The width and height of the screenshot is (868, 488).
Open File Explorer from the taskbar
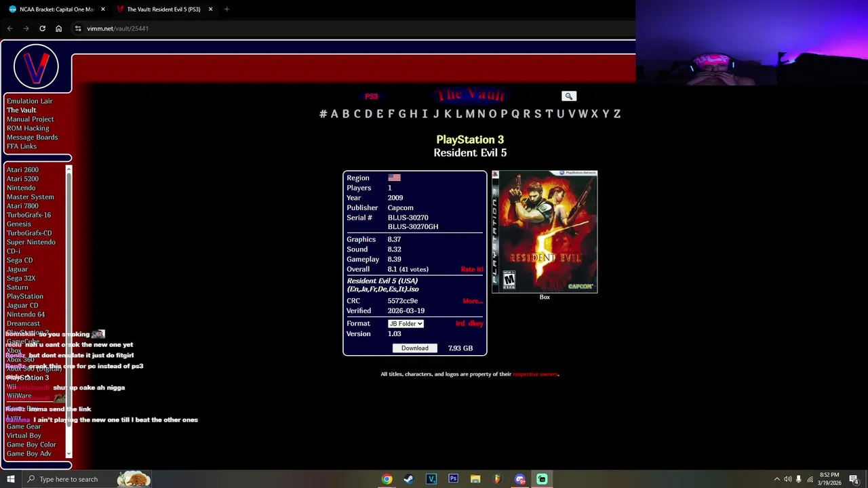[475, 479]
